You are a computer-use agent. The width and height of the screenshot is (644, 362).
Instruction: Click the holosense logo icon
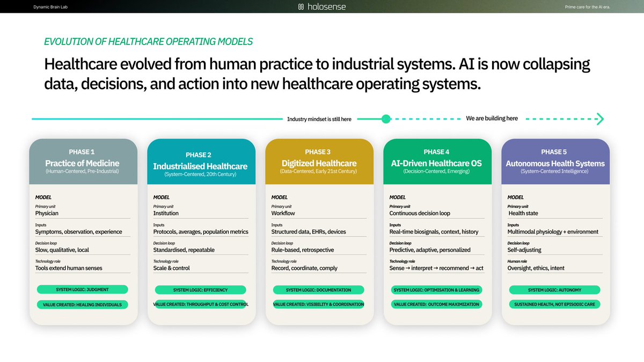coord(302,6)
